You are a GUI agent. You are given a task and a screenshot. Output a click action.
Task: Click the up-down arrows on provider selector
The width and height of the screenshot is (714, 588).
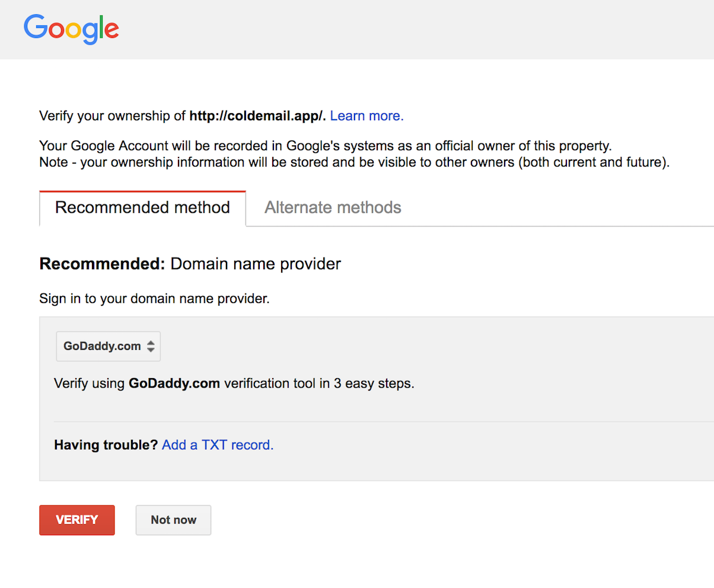click(151, 346)
